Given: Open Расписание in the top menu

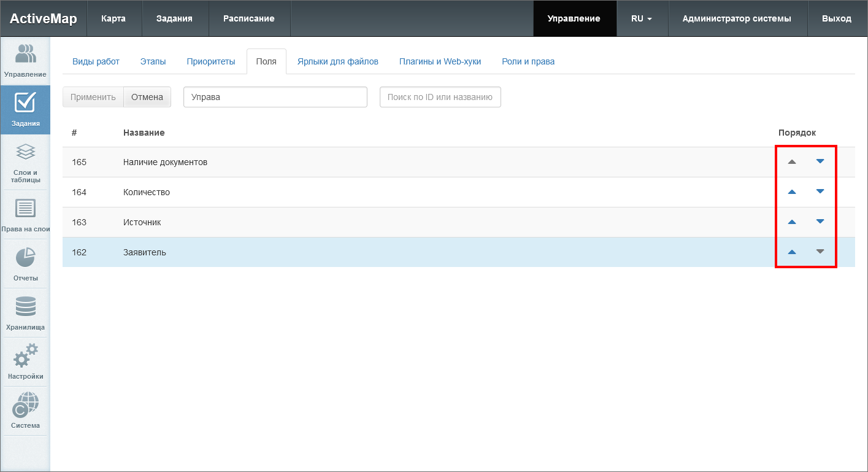Looking at the screenshot, I should [x=248, y=18].
